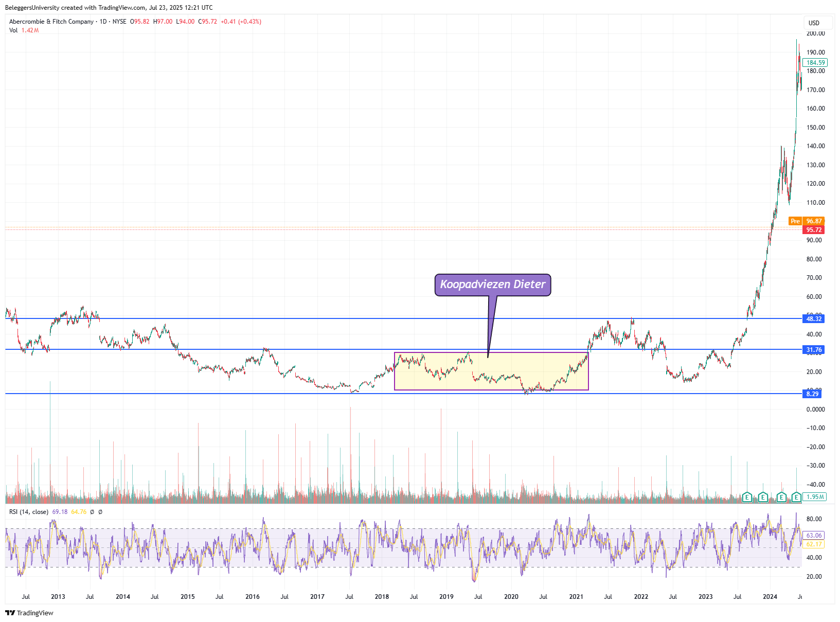Click the 2024 label on time axis
Image resolution: width=840 pixels, height=622 pixels.
[770, 597]
